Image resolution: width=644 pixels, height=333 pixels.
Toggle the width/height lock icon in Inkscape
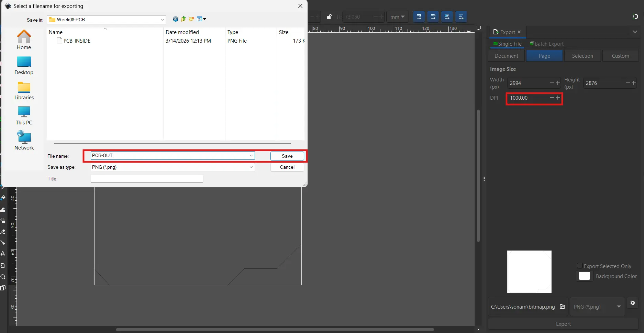click(x=329, y=16)
